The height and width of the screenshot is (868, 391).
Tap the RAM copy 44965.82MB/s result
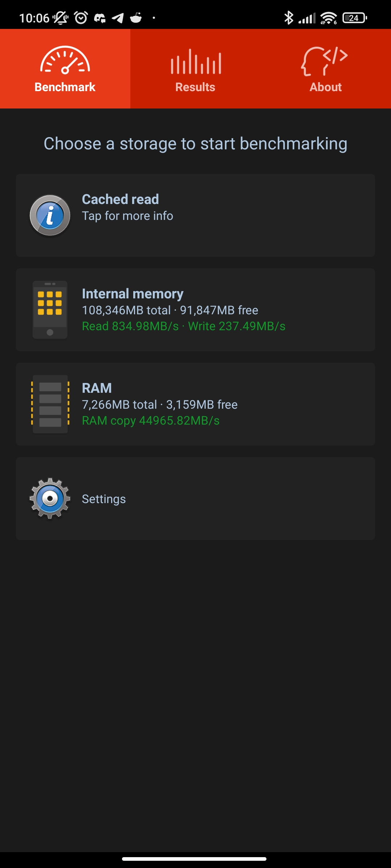tap(151, 421)
